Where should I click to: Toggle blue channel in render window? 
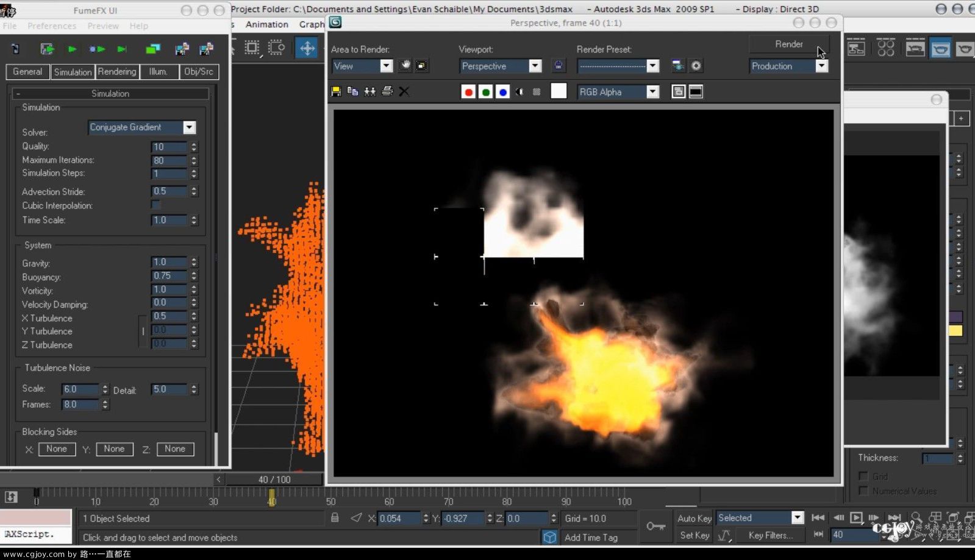[502, 92]
